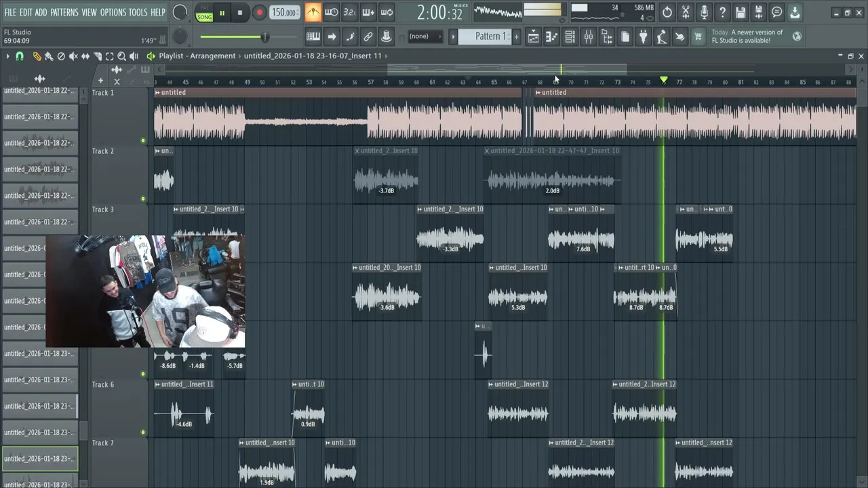Screen dimensions: 868x488
Task: Click the 150.000 tempo field
Action: [x=284, y=13]
